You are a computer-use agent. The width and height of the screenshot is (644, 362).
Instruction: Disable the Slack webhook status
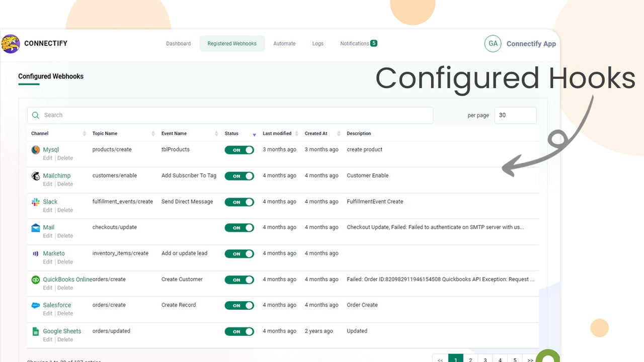[239, 202]
